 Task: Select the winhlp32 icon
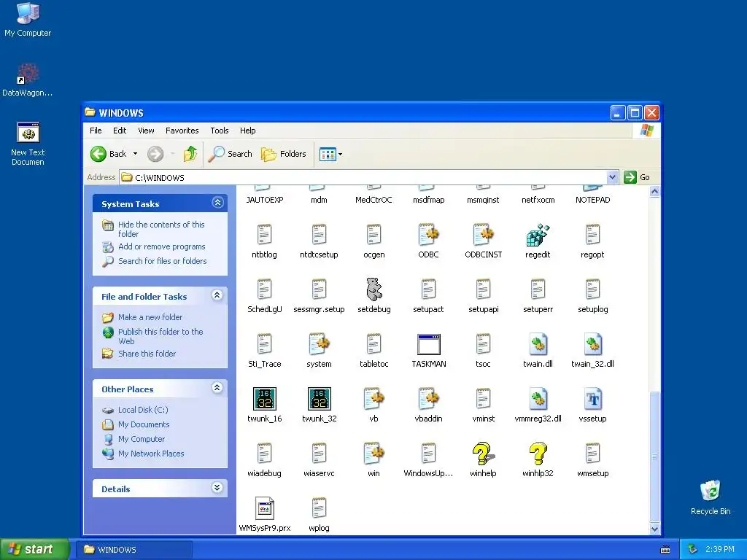(538, 454)
